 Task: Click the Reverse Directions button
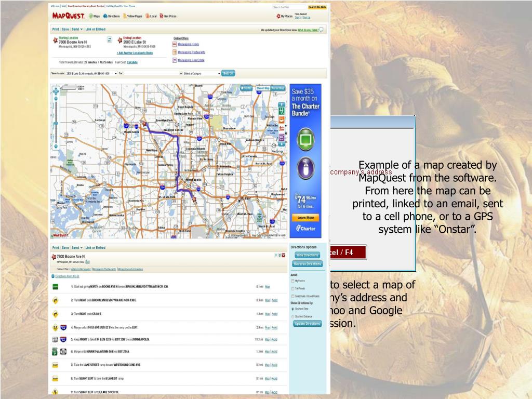pyautogui.click(x=307, y=264)
